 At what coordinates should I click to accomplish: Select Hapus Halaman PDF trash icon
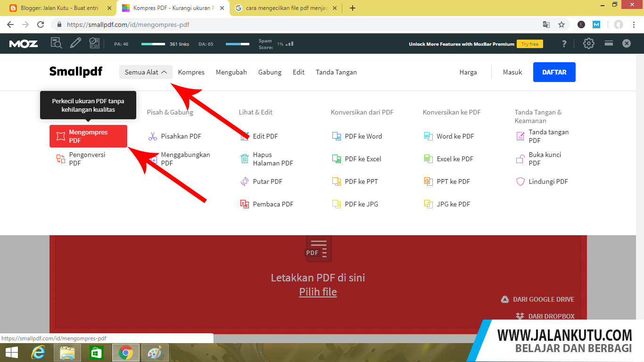[245, 159]
